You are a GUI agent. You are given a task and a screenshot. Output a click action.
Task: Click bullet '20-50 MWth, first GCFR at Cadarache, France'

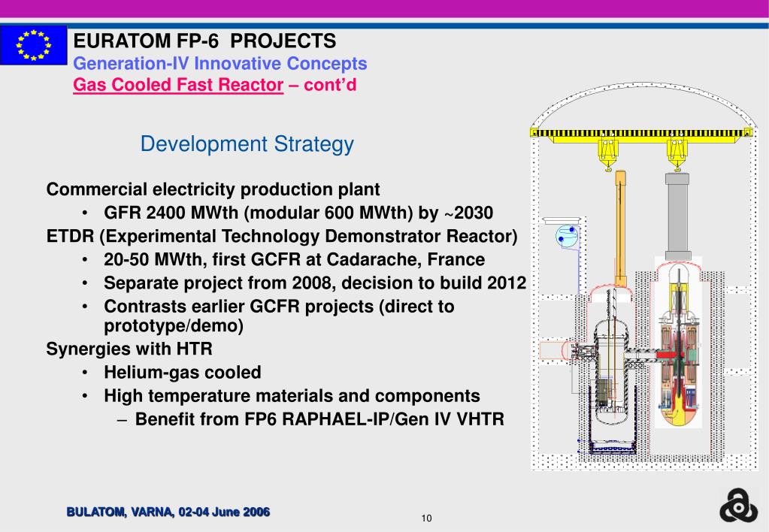point(294,259)
